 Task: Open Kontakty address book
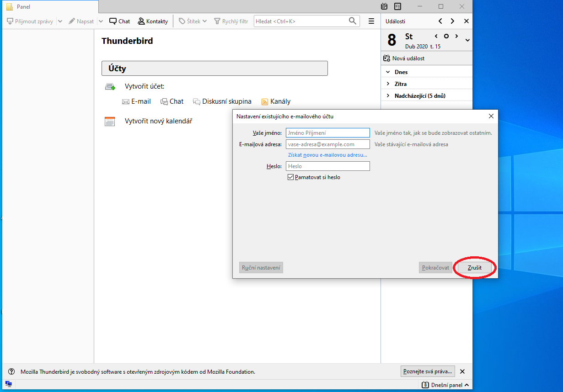153,21
